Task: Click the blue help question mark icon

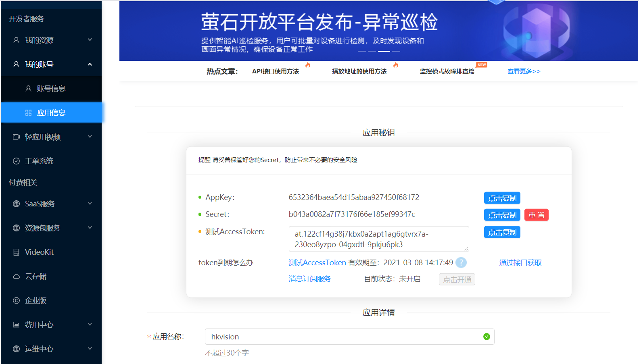Action: click(461, 263)
